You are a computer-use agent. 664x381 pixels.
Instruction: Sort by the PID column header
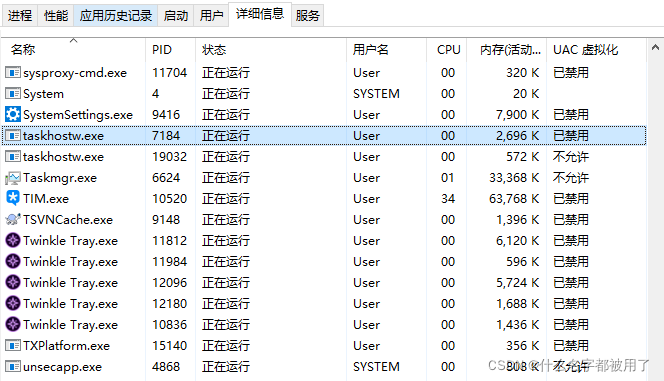171,50
